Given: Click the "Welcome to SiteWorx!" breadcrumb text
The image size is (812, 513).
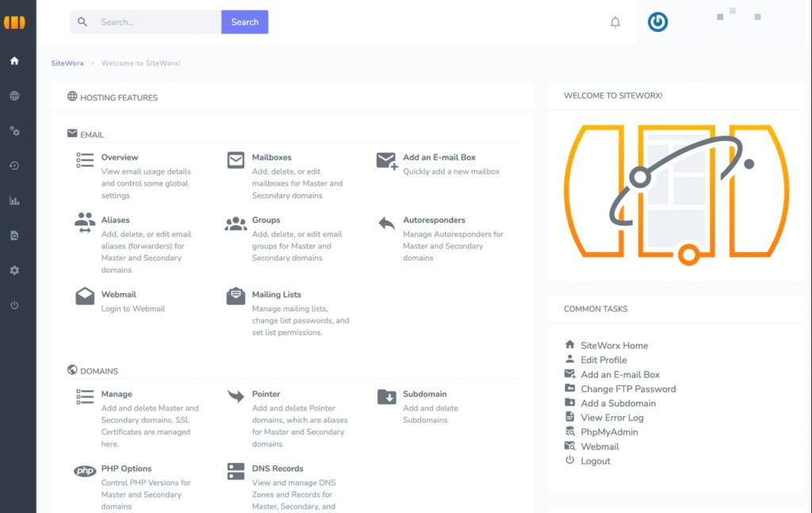Looking at the screenshot, I should click(x=141, y=63).
